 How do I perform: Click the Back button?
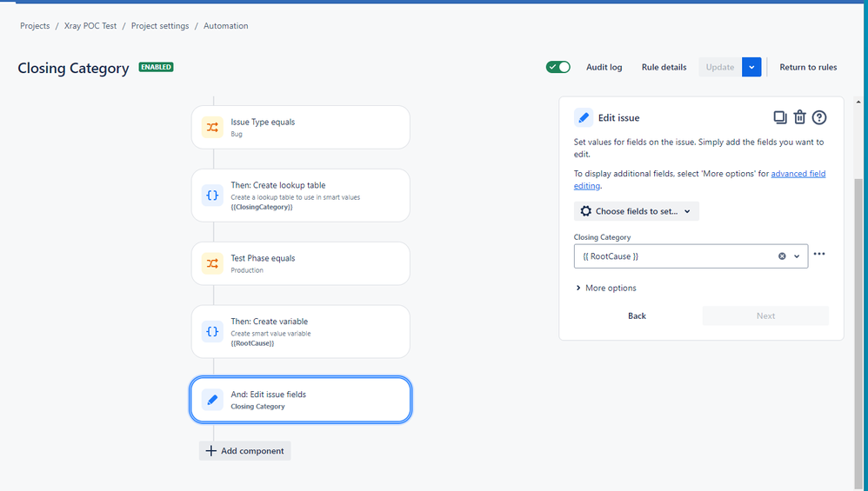coord(637,315)
